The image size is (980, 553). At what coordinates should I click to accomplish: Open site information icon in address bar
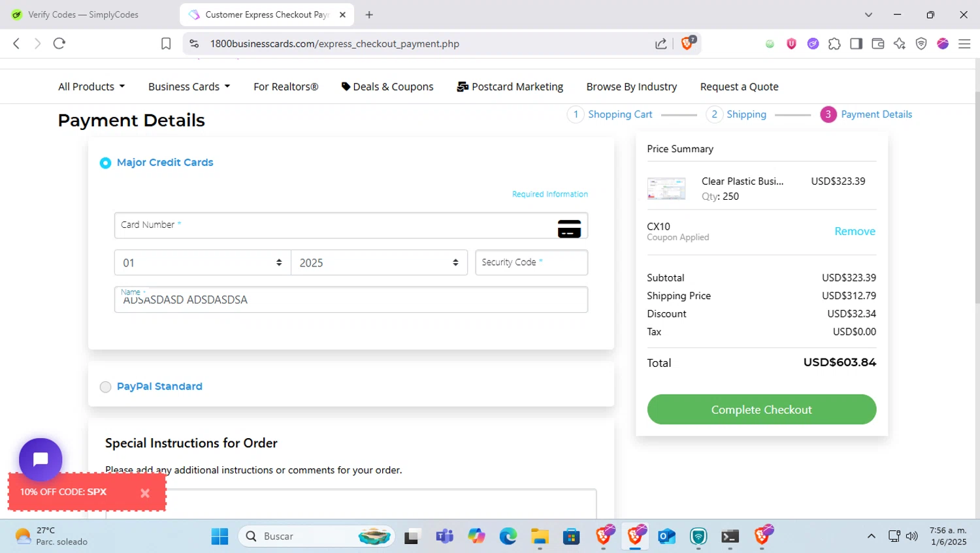pos(194,44)
